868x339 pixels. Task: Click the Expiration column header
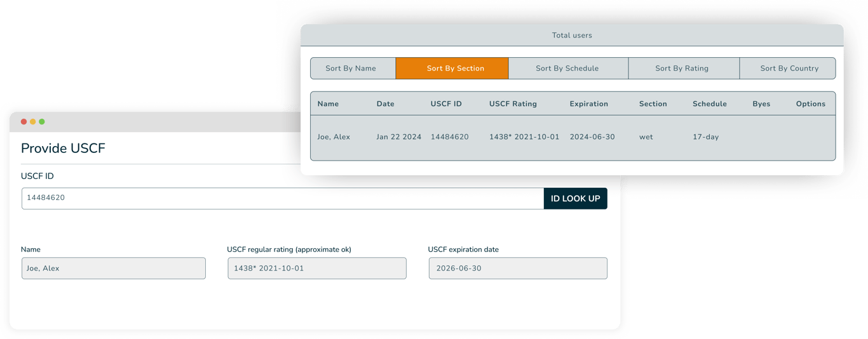point(588,104)
